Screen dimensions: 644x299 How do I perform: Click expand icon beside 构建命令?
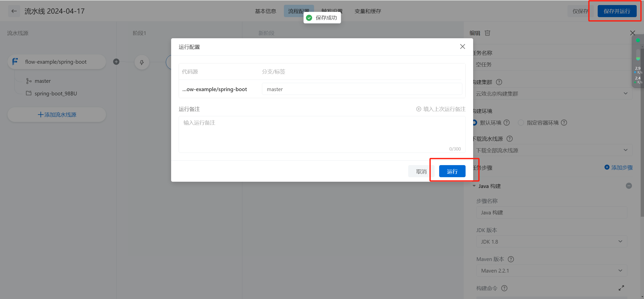coord(621,288)
